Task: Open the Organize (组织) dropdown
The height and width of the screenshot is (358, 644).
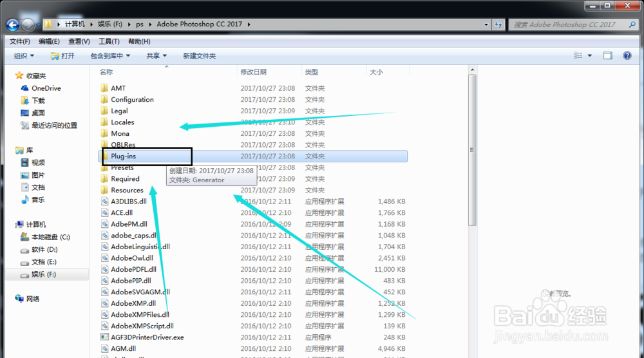Action: coord(24,55)
